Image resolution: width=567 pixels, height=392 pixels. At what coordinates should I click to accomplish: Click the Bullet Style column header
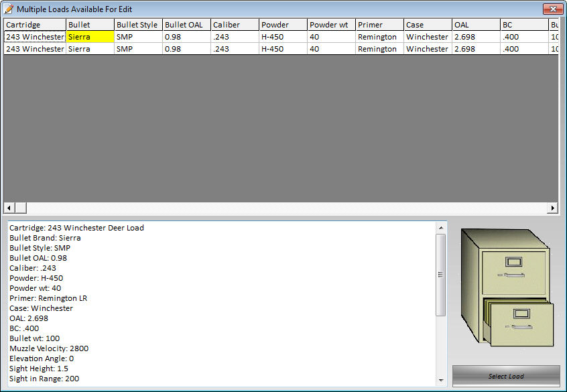(x=138, y=25)
